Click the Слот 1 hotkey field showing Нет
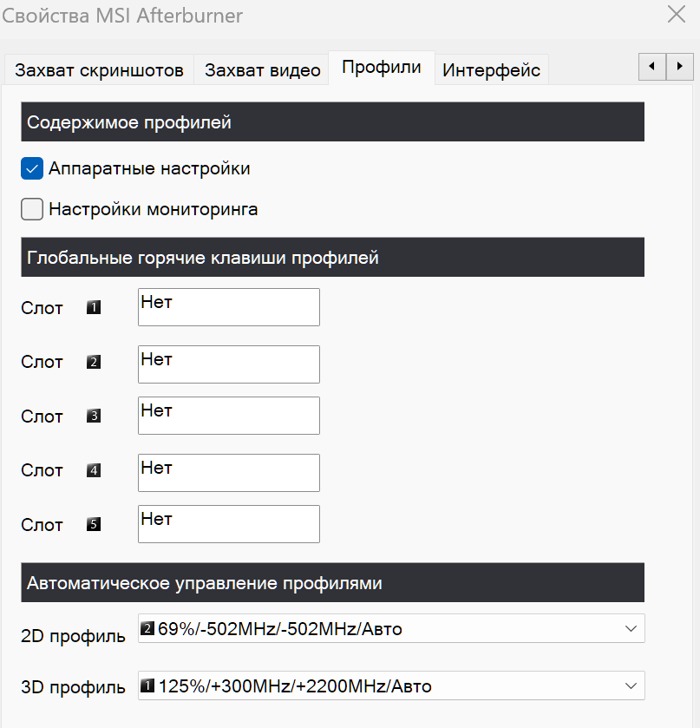The width and height of the screenshot is (700, 728). coord(228,307)
